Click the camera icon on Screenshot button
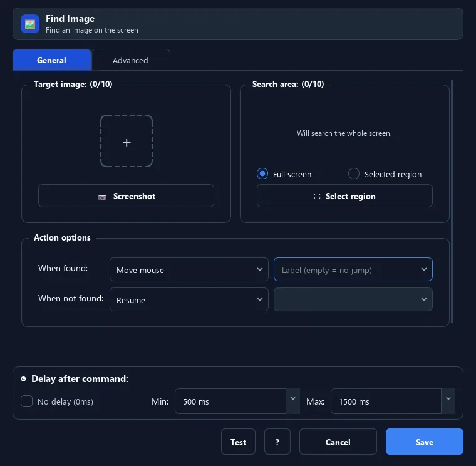This screenshot has height=466, width=476. coord(103,197)
